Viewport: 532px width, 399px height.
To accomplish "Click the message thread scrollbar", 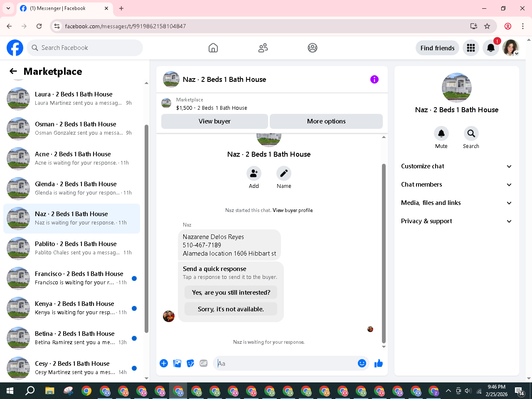I will (384, 253).
